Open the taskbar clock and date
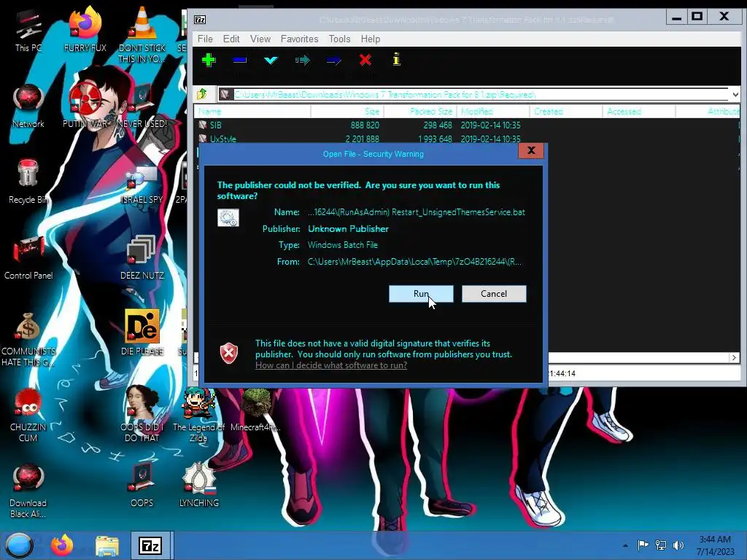This screenshot has height=560, width=747. click(716, 545)
